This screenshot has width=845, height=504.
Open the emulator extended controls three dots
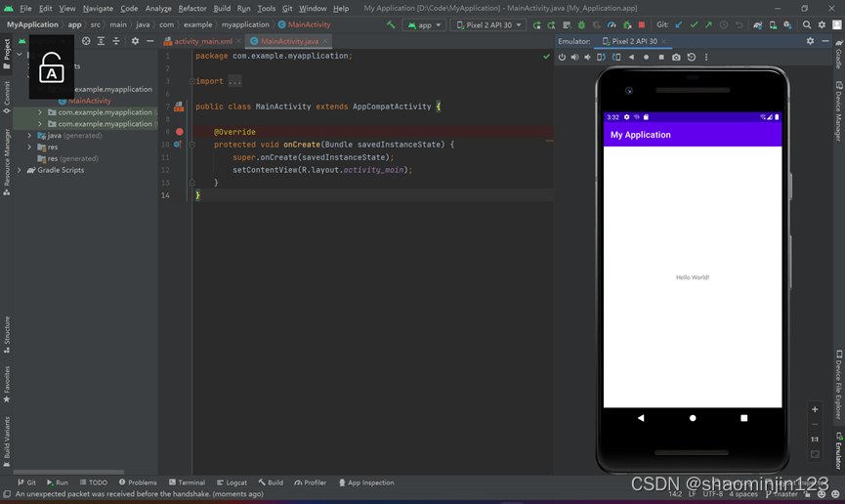coord(706,57)
